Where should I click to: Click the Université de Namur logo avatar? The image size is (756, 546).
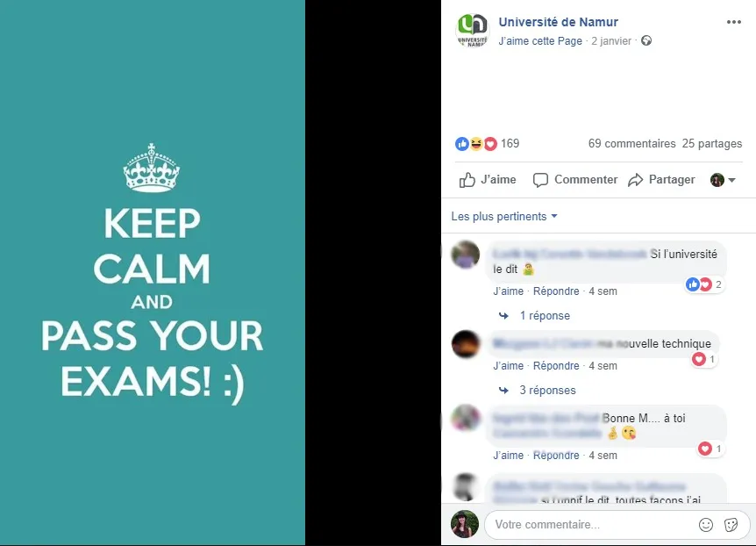(473, 31)
